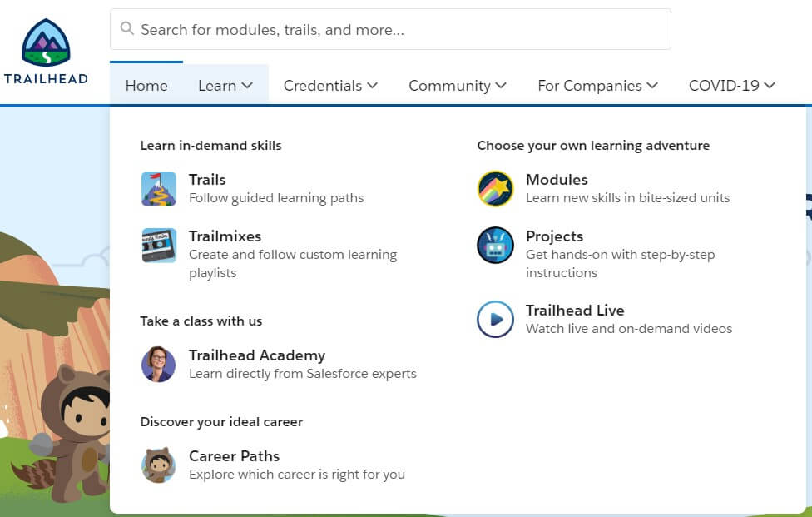The height and width of the screenshot is (517, 812).
Task: Focus the search modules and trails field
Action: pyautogui.click(x=399, y=30)
